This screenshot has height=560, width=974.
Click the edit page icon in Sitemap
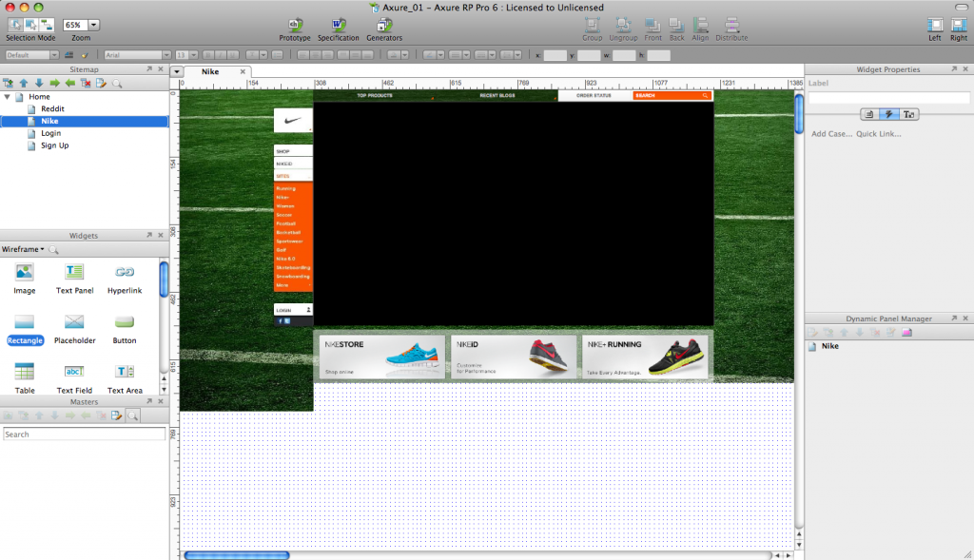(101, 84)
